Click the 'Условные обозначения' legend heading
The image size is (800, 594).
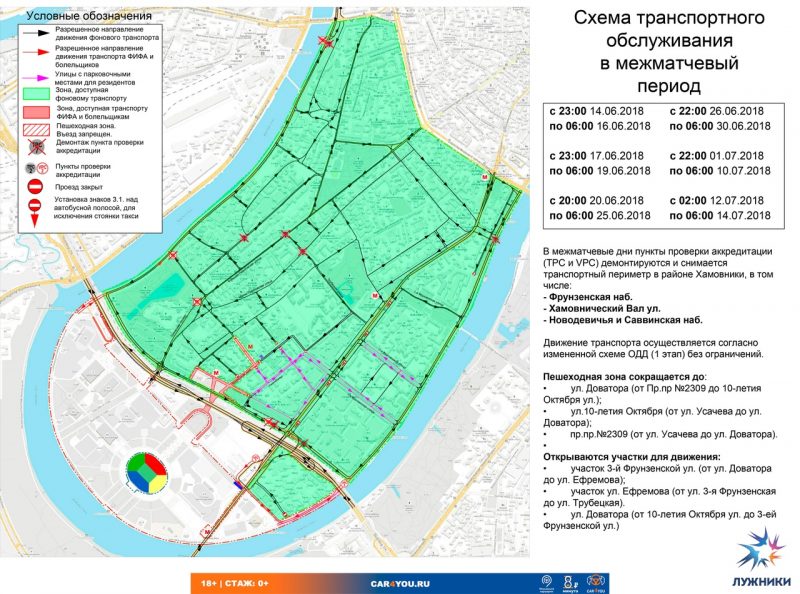(89, 16)
